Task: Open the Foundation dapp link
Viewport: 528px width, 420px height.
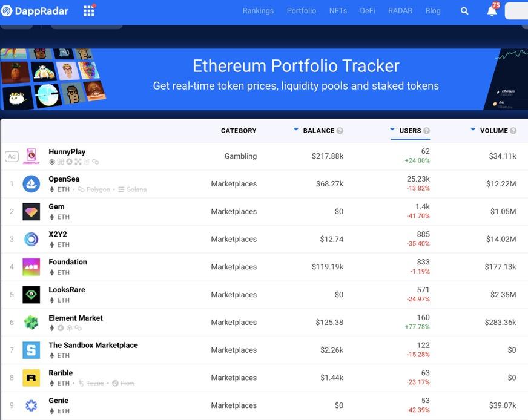Action: [x=68, y=262]
